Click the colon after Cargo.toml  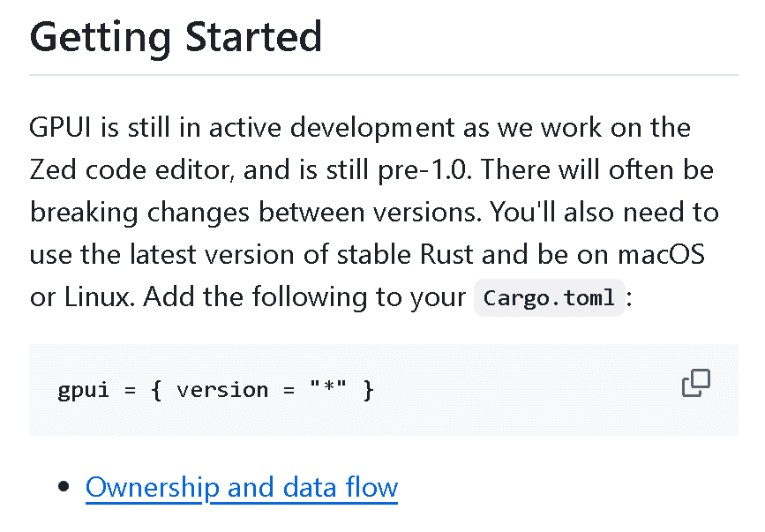coord(629,297)
